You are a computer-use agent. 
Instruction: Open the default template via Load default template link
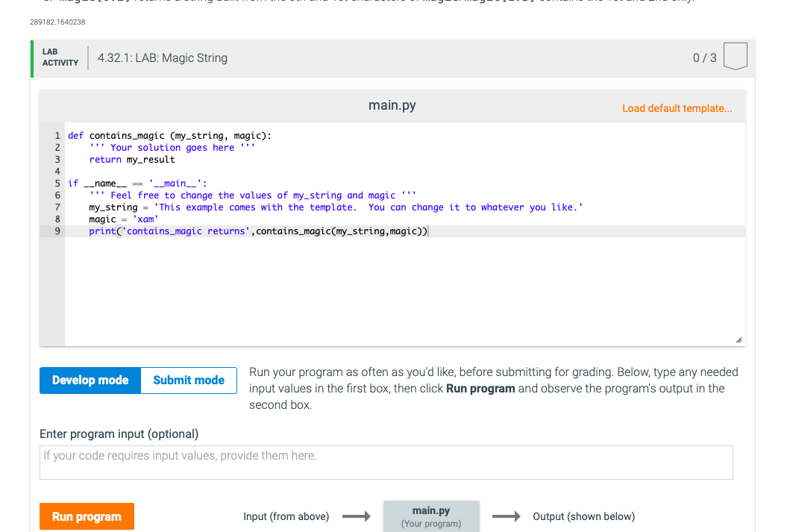click(677, 108)
